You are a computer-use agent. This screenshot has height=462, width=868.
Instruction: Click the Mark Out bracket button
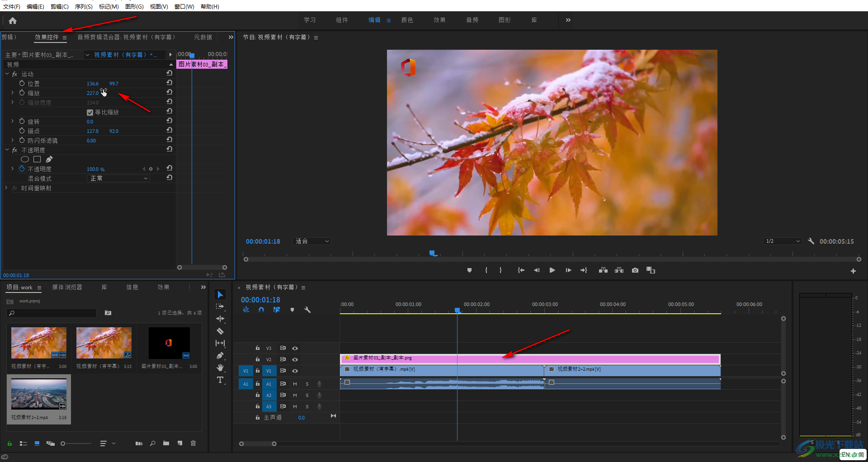click(500, 270)
